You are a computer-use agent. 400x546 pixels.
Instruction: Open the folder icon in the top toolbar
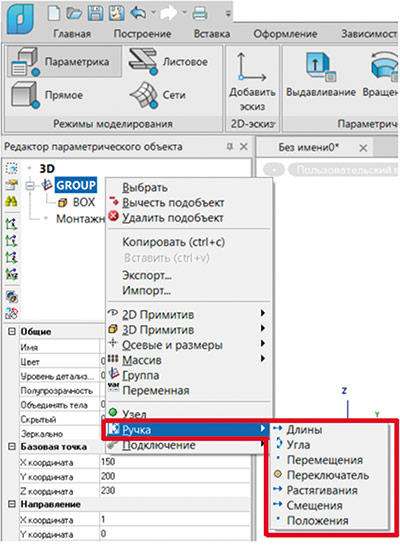(x=74, y=14)
